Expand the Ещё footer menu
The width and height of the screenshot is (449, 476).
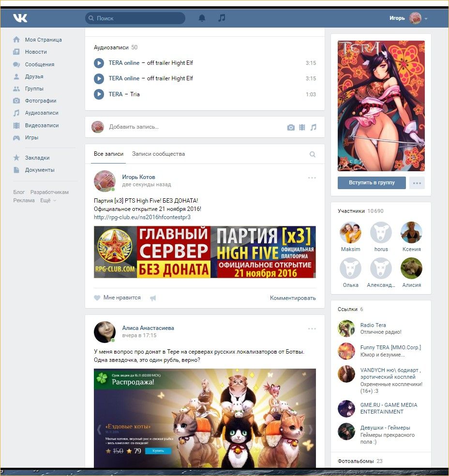[x=48, y=200]
